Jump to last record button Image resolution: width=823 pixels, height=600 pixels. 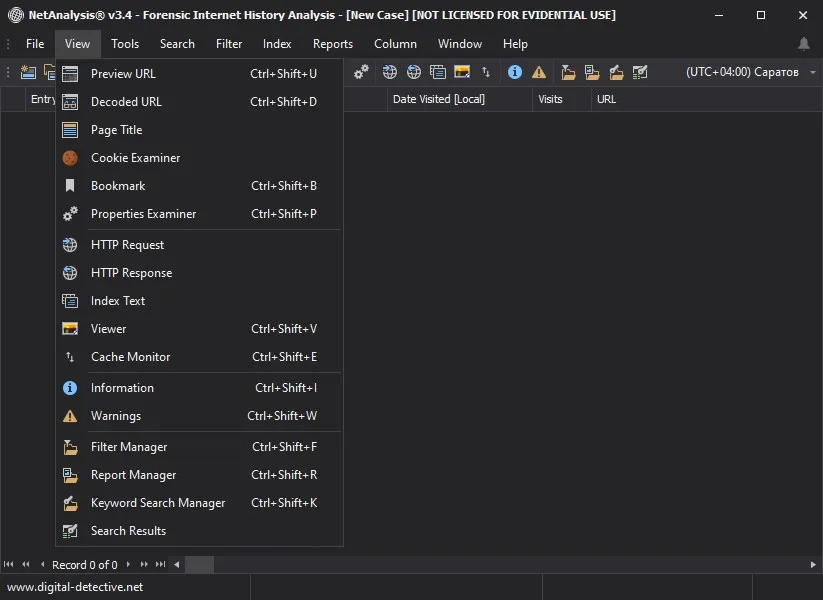pyautogui.click(x=161, y=565)
